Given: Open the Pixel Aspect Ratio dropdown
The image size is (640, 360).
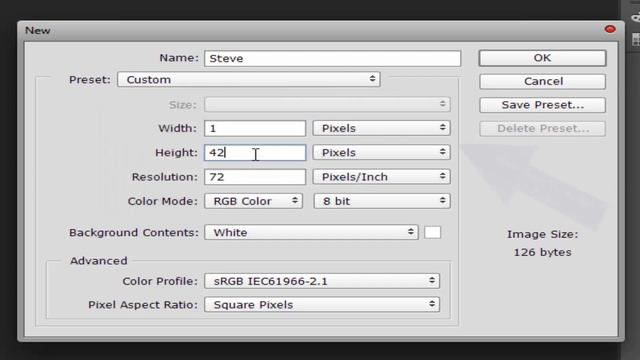Looking at the screenshot, I should click(x=322, y=304).
